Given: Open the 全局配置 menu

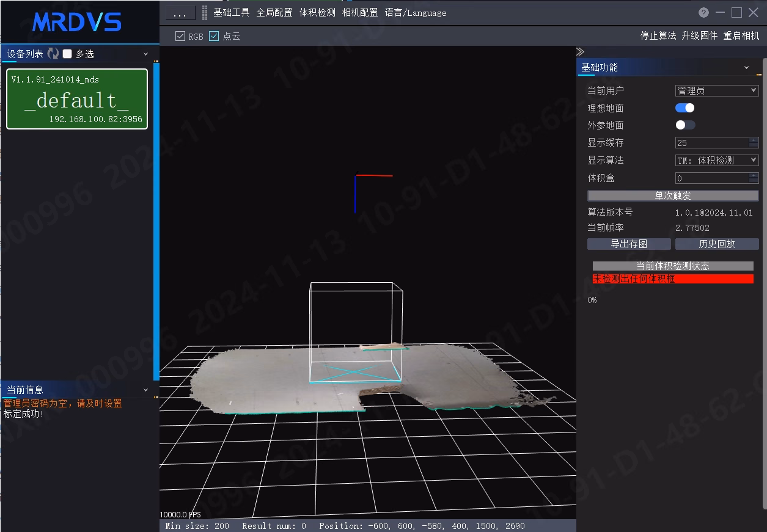Looking at the screenshot, I should [274, 12].
